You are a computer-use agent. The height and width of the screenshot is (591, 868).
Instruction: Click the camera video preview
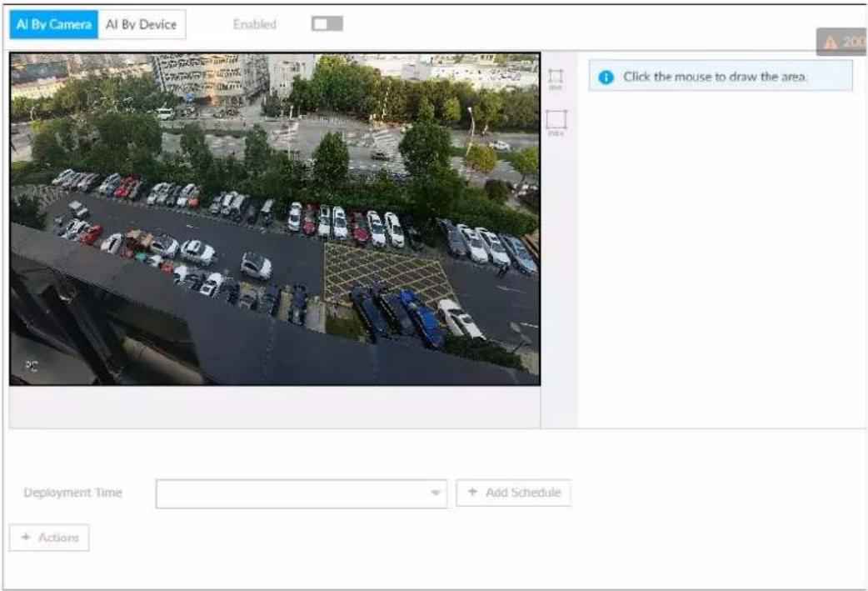275,218
